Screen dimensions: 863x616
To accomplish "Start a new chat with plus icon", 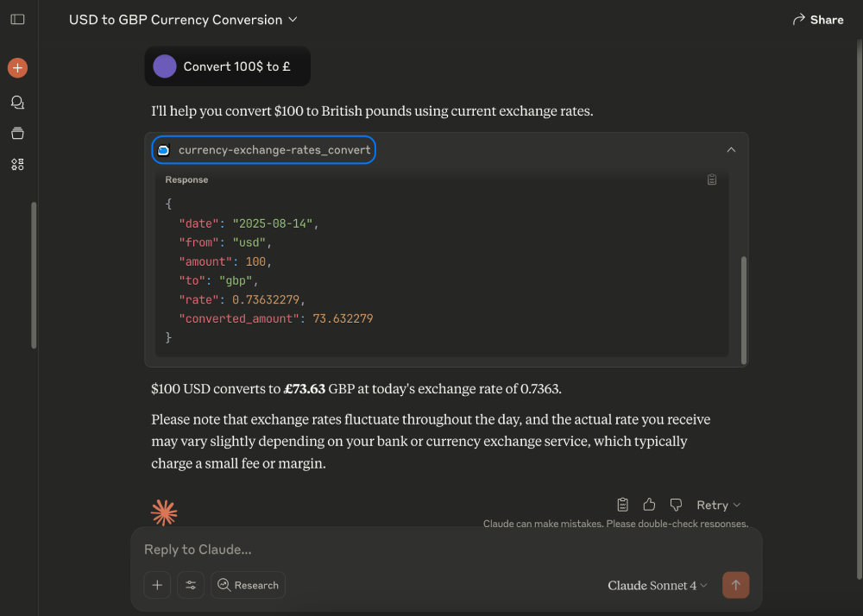I will coord(17,67).
